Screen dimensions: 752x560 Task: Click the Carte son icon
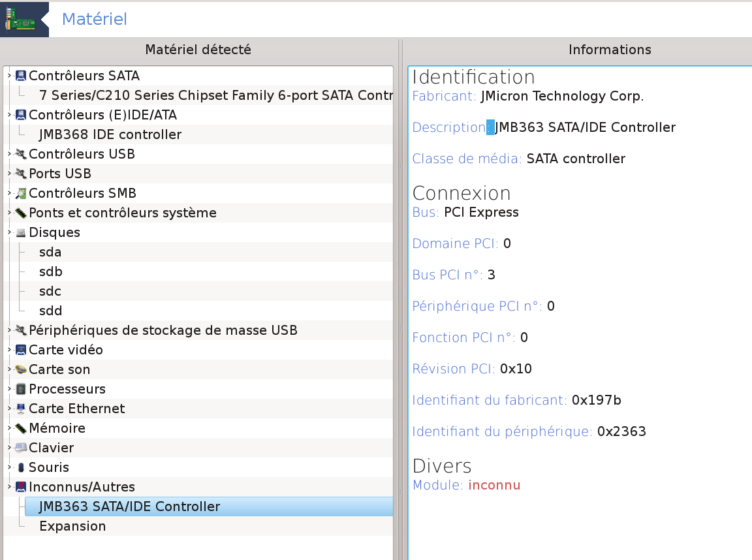[21, 369]
